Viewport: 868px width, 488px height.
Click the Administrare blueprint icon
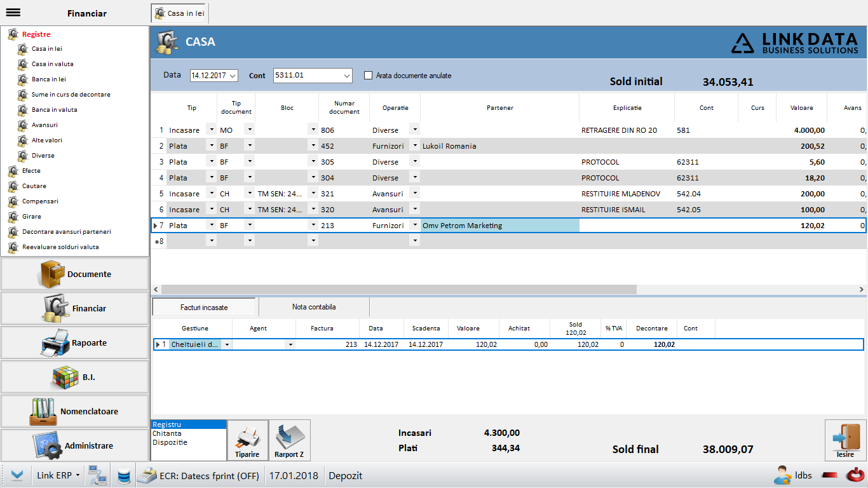(48, 445)
